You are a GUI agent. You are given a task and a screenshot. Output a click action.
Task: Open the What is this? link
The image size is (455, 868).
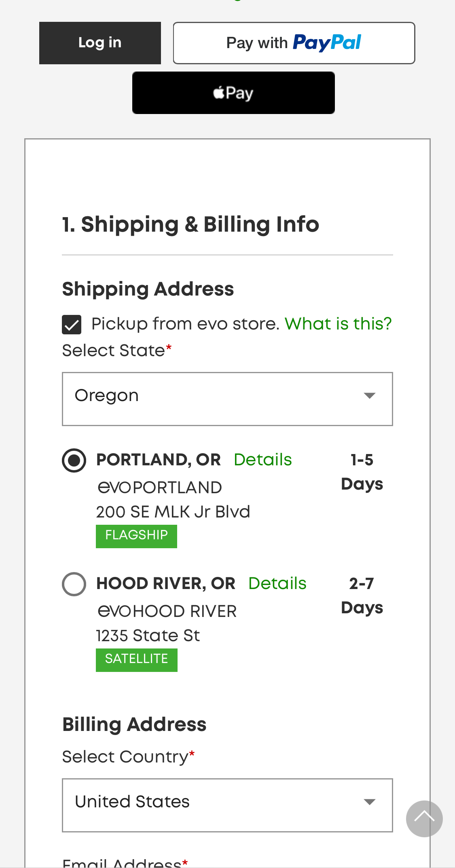pyautogui.click(x=338, y=323)
